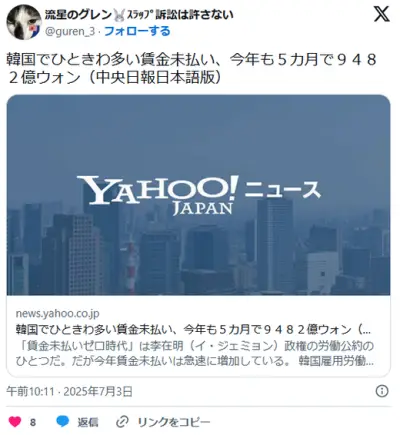400x435 pixels.
Task: Open the @guren_3 handle link
Action: [70, 31]
